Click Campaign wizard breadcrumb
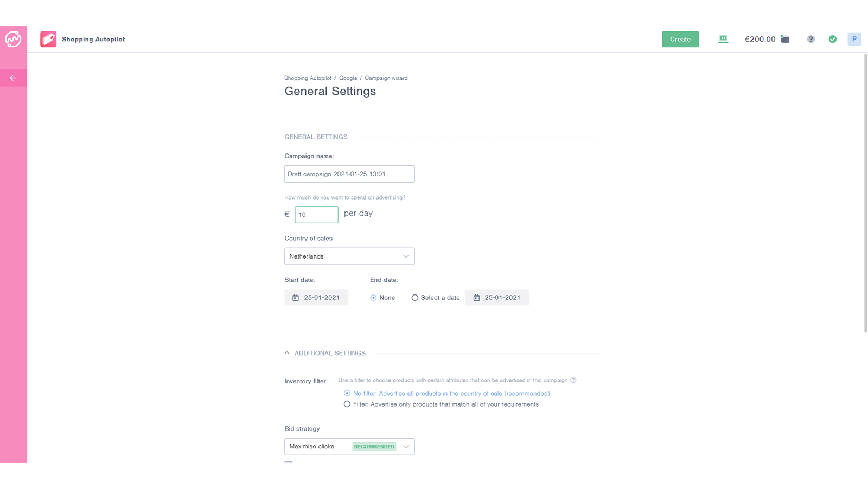 [x=386, y=78]
